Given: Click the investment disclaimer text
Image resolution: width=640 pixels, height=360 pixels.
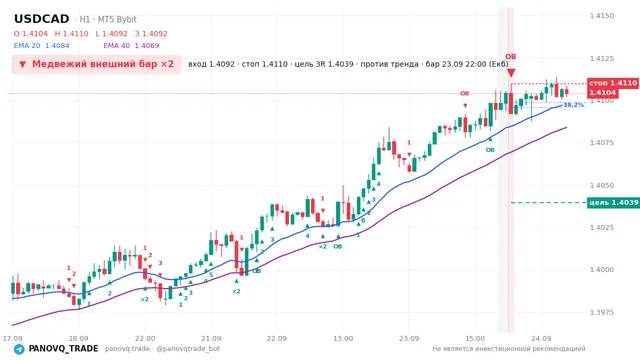Looking at the screenshot, I should coord(509,349).
